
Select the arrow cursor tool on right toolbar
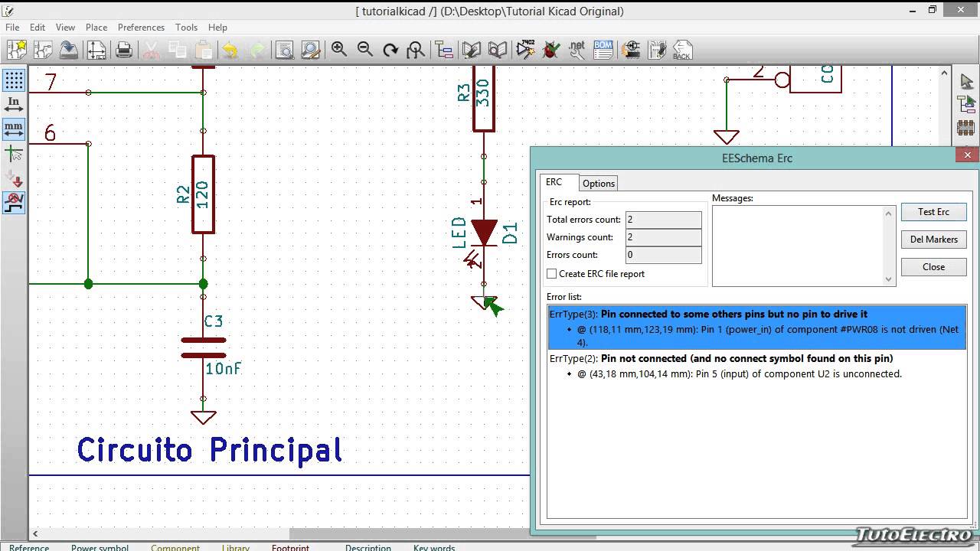(x=966, y=82)
